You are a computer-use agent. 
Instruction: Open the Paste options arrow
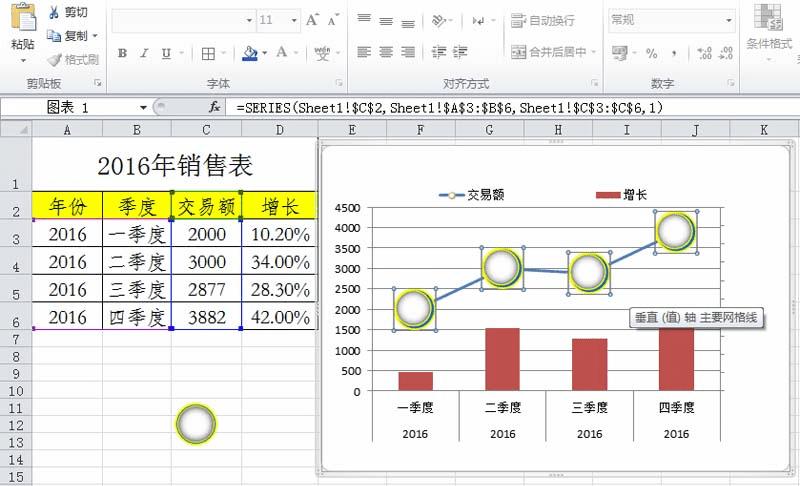click(23, 61)
